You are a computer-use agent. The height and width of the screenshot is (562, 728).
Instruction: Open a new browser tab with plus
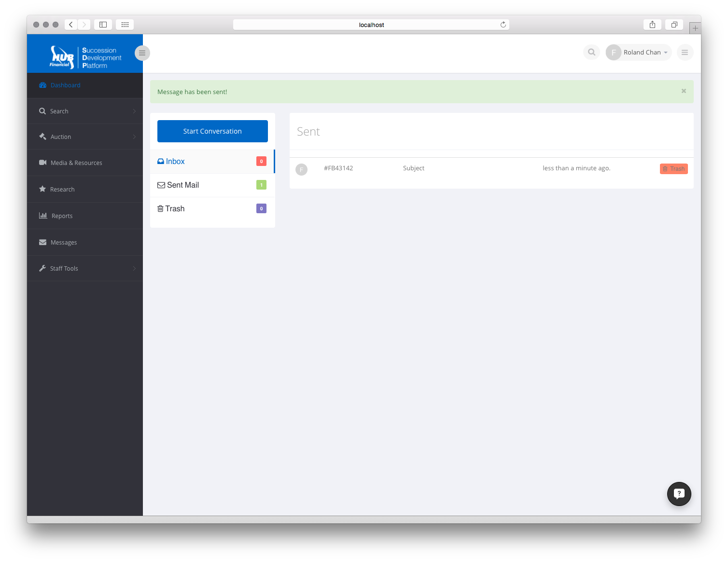coord(695,28)
